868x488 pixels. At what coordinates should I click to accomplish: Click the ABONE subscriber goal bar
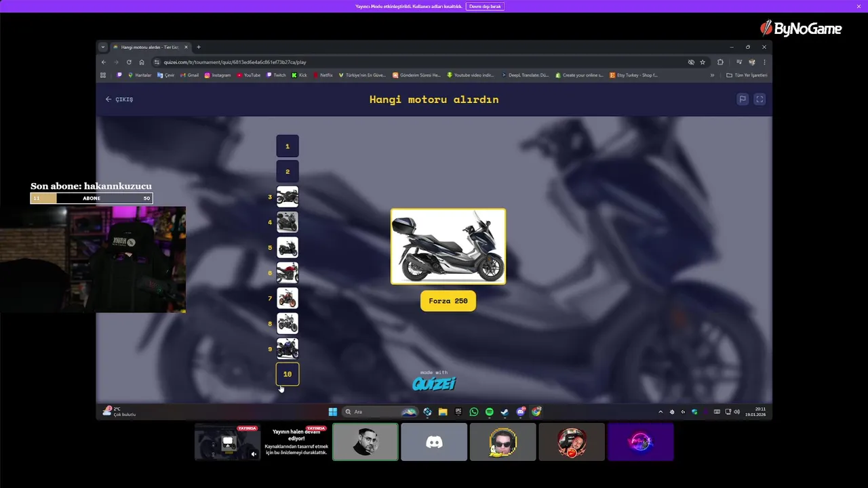(x=92, y=199)
